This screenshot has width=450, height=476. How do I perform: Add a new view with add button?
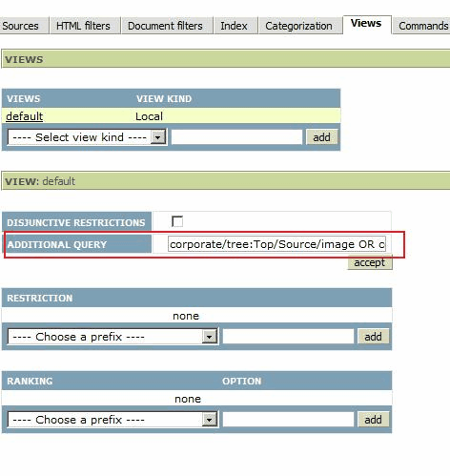tap(321, 137)
